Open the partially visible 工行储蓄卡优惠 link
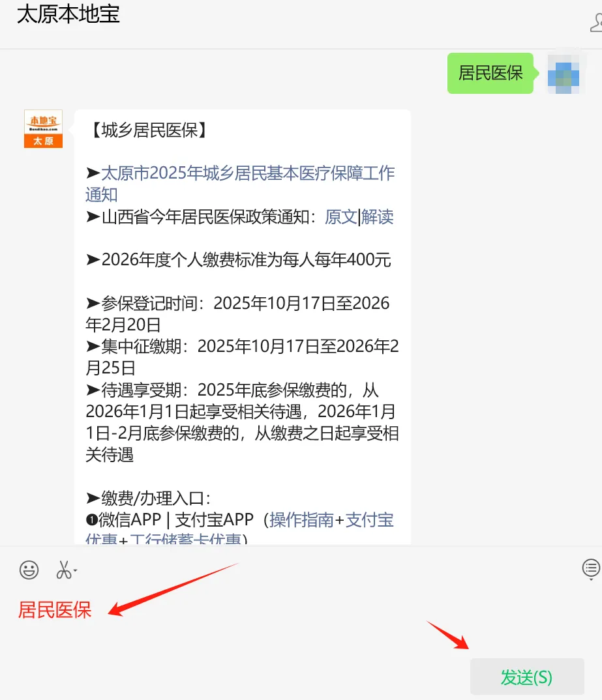Screen dimensions: 602x700 pos(185,539)
